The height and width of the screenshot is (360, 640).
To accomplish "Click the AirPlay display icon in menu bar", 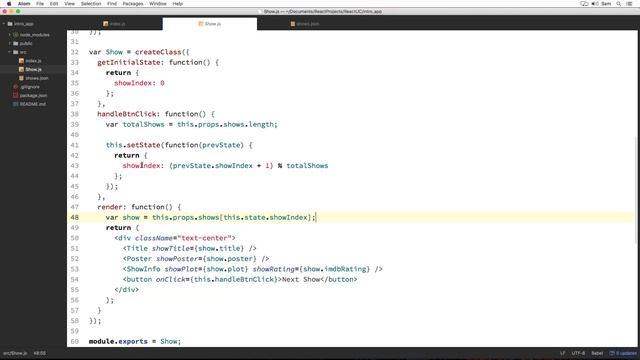I will (x=584, y=4).
